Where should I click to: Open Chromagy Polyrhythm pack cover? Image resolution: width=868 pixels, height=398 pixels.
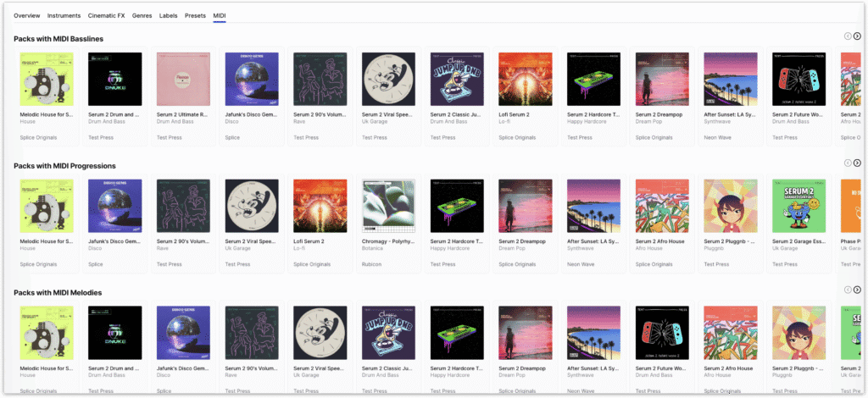[x=388, y=206]
